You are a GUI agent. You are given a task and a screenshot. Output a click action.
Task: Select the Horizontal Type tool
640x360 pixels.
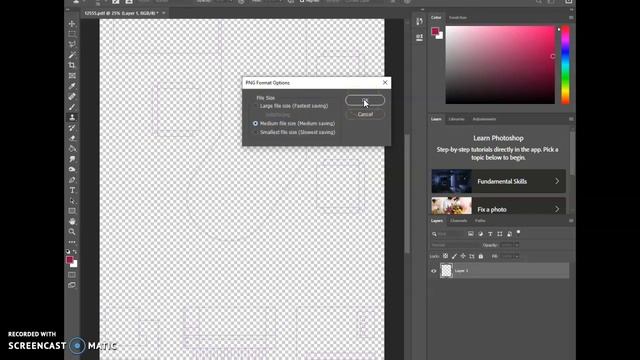point(72,190)
